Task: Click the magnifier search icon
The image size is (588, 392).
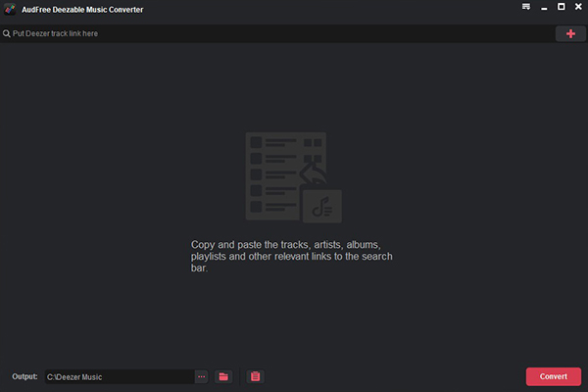Action: [7, 33]
